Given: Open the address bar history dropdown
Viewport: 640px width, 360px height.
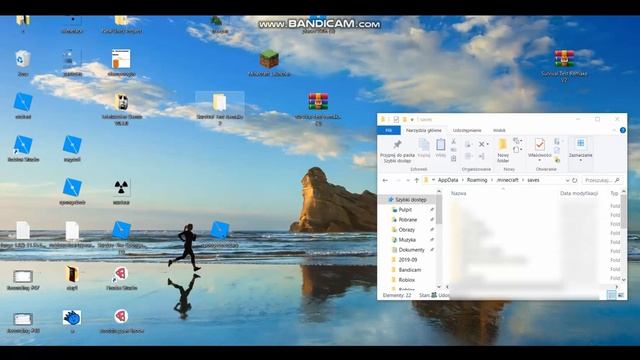Looking at the screenshot, I should coord(567,180).
